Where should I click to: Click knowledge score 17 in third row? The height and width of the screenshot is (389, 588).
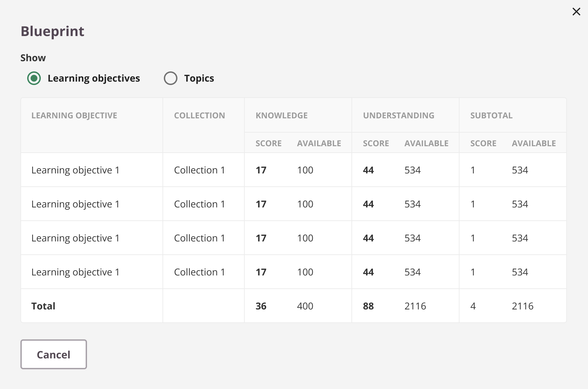pos(261,238)
